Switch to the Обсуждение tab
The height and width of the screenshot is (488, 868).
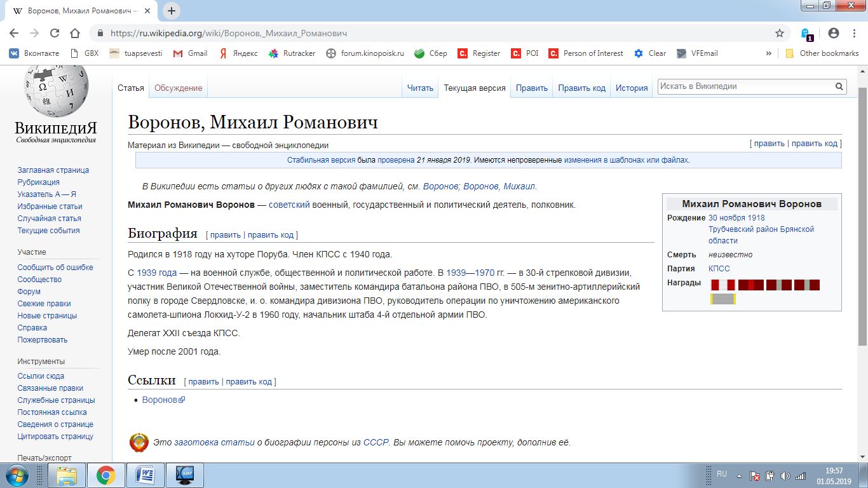179,88
